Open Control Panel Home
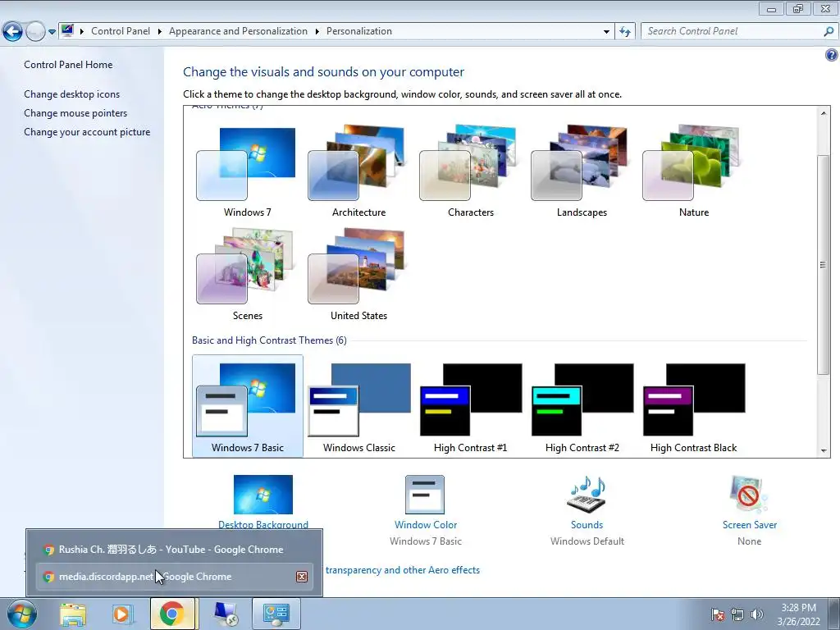This screenshot has width=840, height=630. (x=68, y=64)
